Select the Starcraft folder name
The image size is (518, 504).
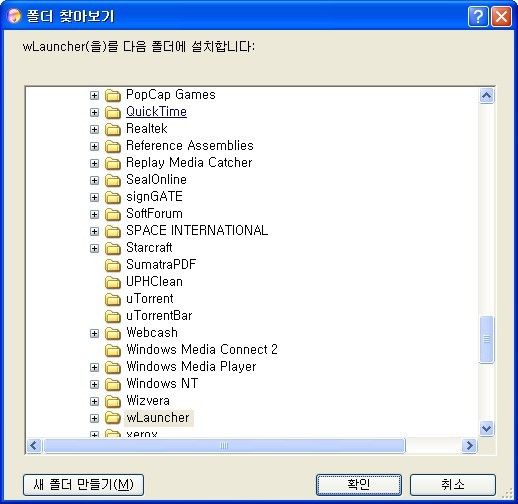click(x=149, y=248)
